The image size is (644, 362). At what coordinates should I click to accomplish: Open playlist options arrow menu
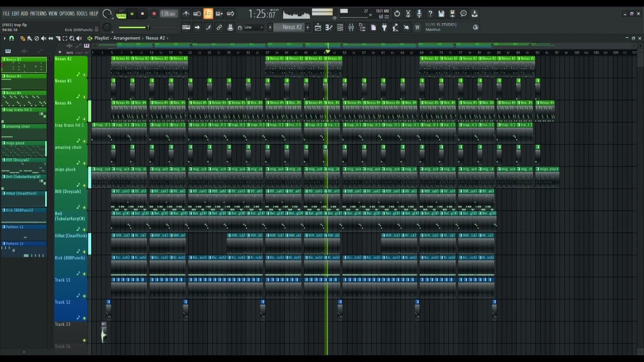[x=5, y=38]
